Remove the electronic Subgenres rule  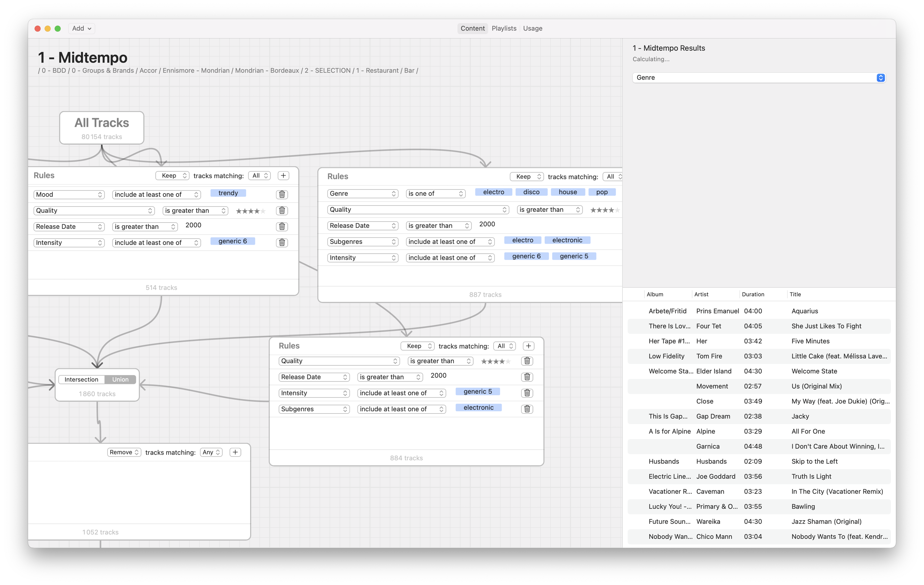pyautogui.click(x=527, y=409)
